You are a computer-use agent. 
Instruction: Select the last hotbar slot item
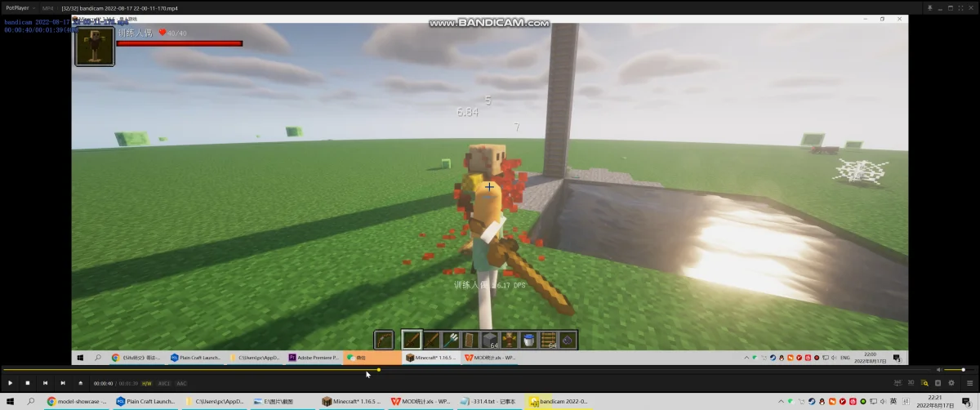click(568, 340)
